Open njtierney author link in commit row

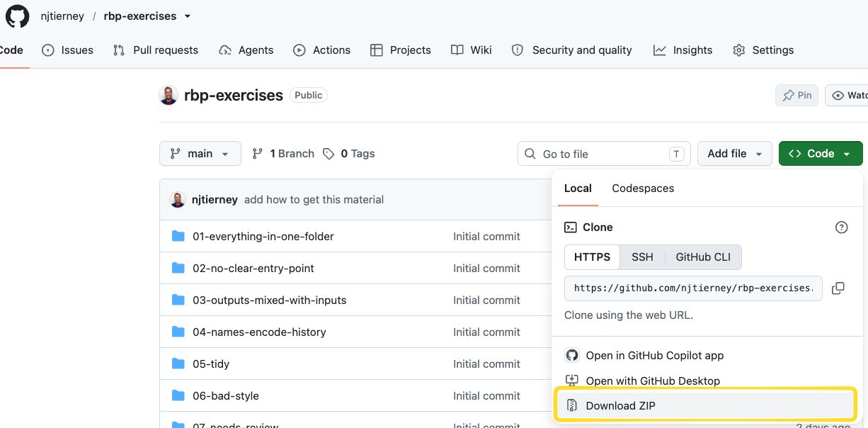coord(215,200)
